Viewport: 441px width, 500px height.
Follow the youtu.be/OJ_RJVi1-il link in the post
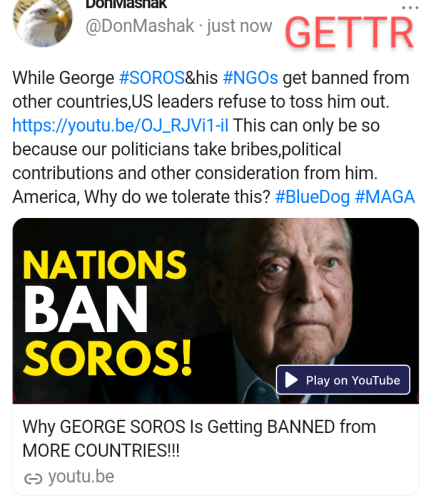tap(120, 126)
